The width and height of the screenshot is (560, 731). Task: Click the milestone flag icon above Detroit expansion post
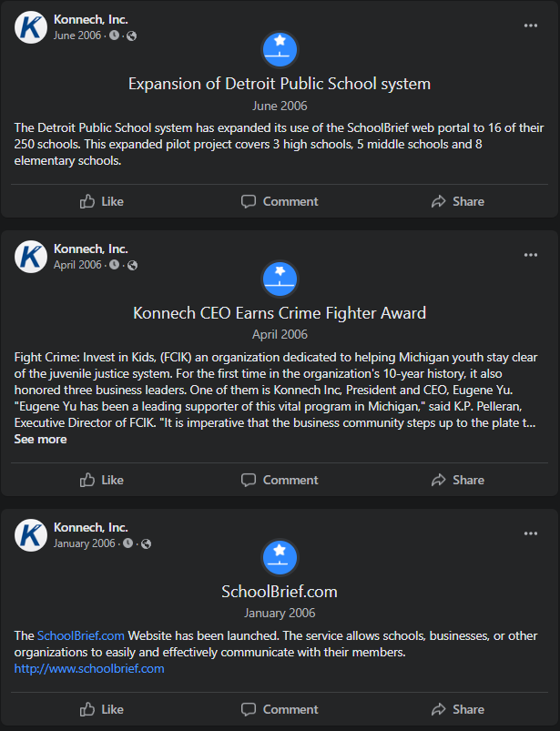(x=280, y=48)
